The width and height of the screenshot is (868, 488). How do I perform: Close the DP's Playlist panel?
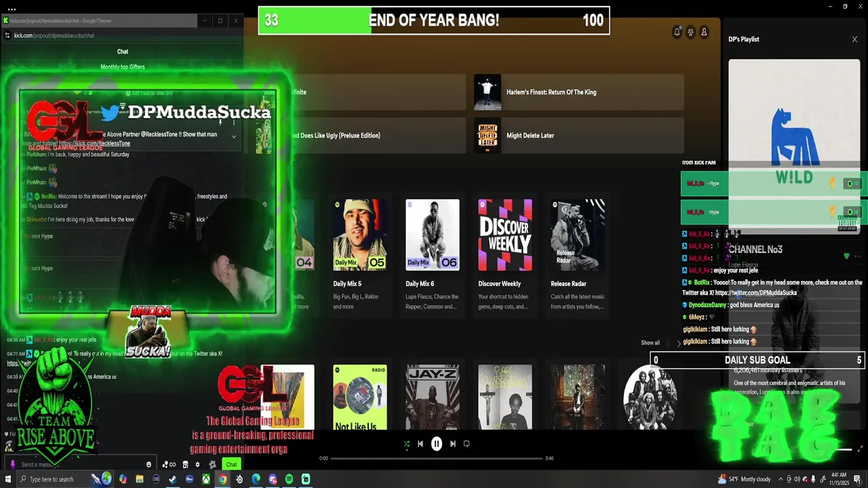(854, 39)
